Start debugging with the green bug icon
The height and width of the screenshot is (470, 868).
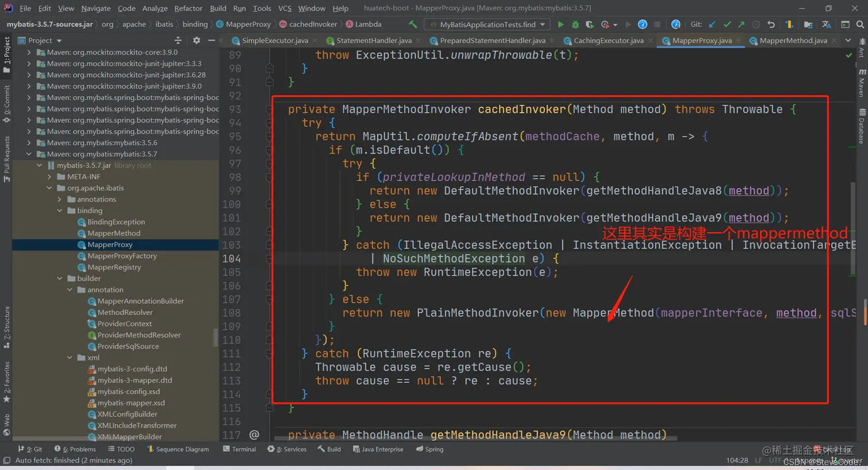[x=575, y=24]
